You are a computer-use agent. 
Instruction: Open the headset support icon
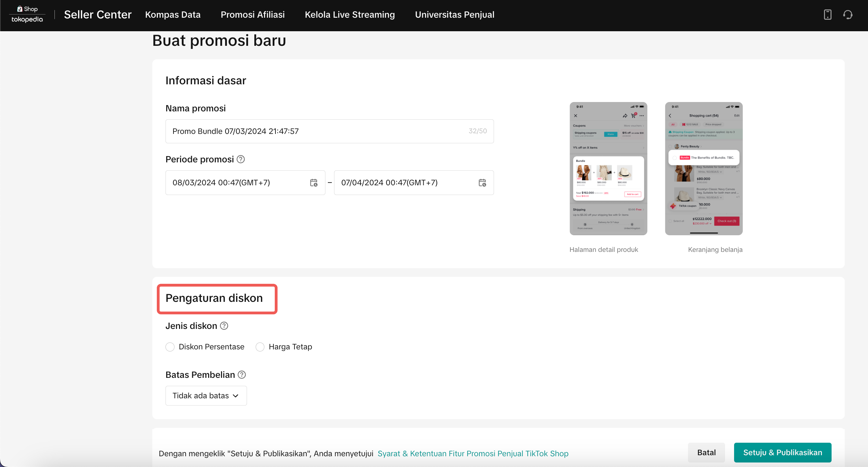(848, 15)
